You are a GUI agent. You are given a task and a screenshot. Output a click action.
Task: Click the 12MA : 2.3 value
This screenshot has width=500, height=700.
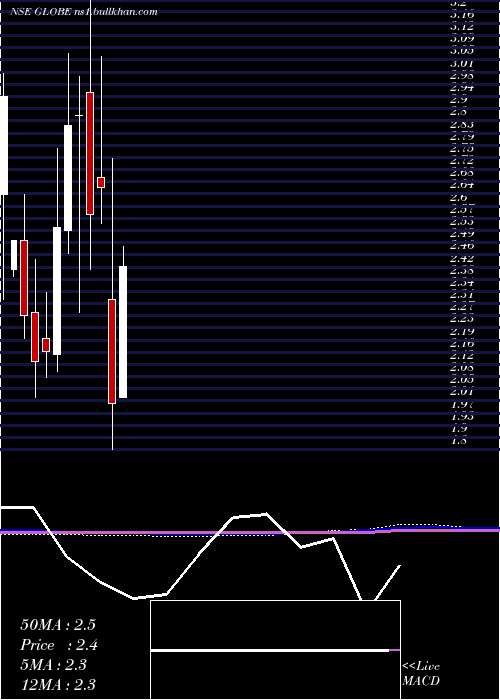point(58,685)
